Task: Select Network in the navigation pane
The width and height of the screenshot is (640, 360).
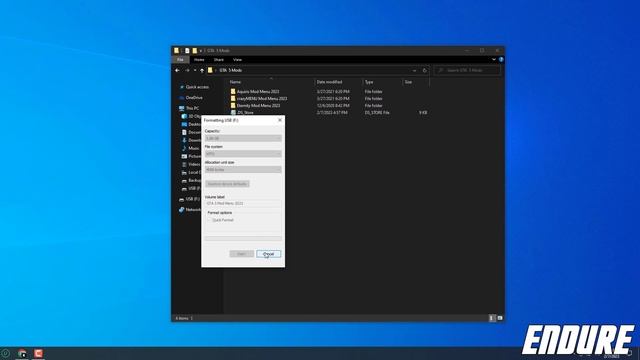Action: point(190,209)
